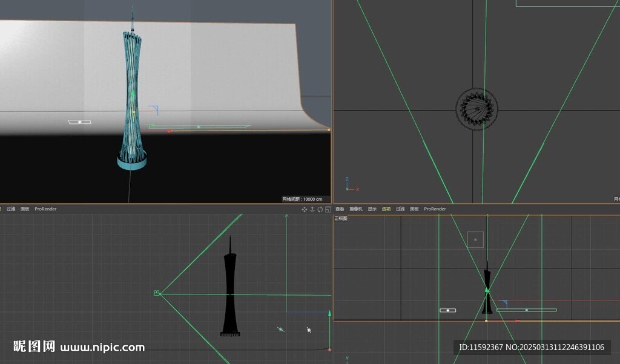
Task: Open the 过滤 menu in the bottom-left viewport
Action: coord(11,209)
